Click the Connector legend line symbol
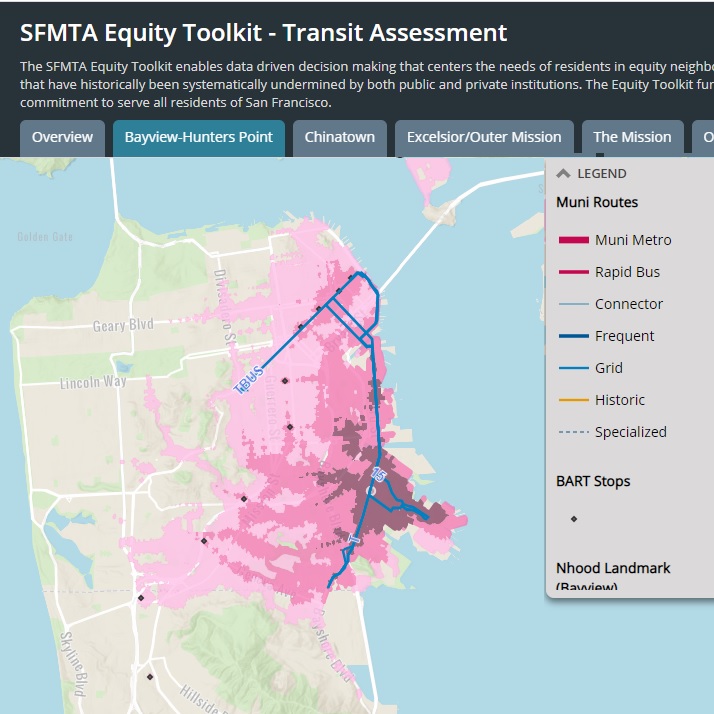Viewport: 714px width, 714px height. pos(572,304)
